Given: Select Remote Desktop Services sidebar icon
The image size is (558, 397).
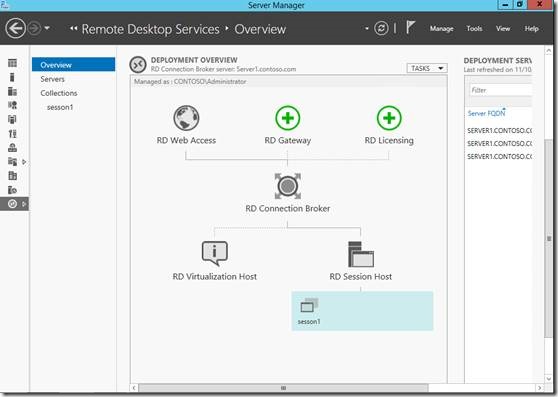Looking at the screenshot, I should 12,204.
